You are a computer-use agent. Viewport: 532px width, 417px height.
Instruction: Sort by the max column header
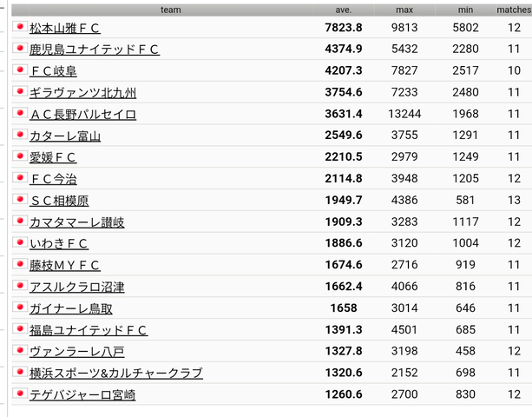click(x=404, y=10)
